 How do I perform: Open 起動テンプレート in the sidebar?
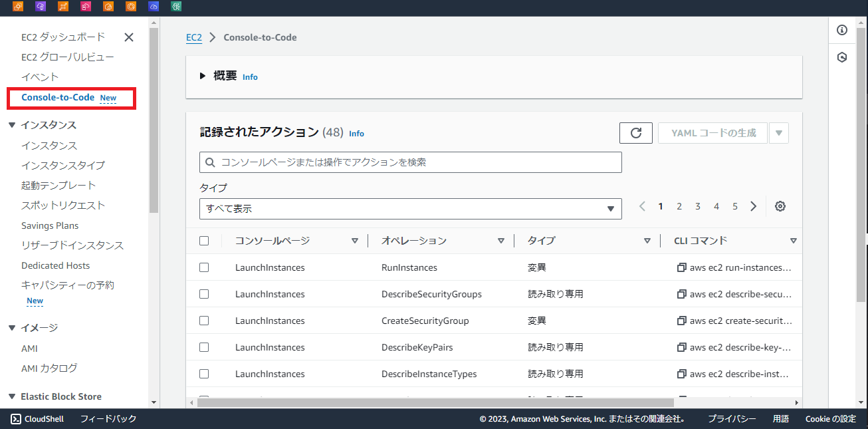click(x=58, y=185)
